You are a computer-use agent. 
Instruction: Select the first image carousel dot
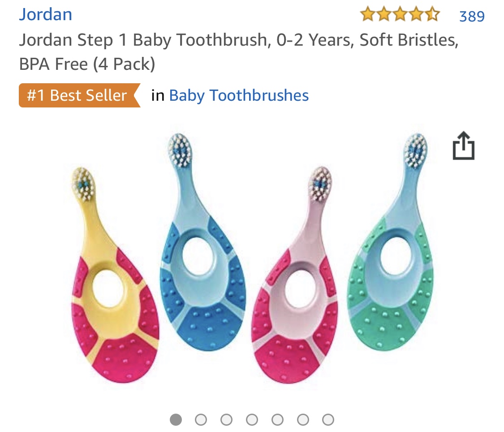(176, 419)
